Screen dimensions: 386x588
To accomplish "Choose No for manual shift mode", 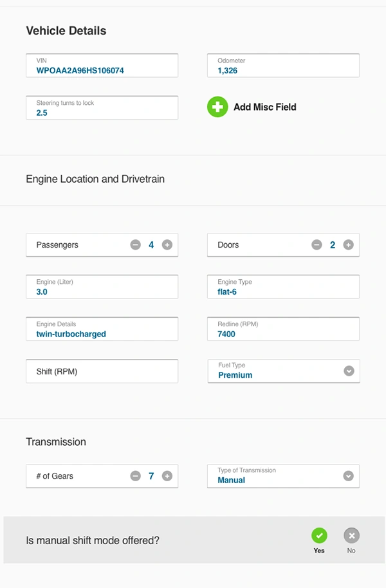I will pyautogui.click(x=351, y=536).
